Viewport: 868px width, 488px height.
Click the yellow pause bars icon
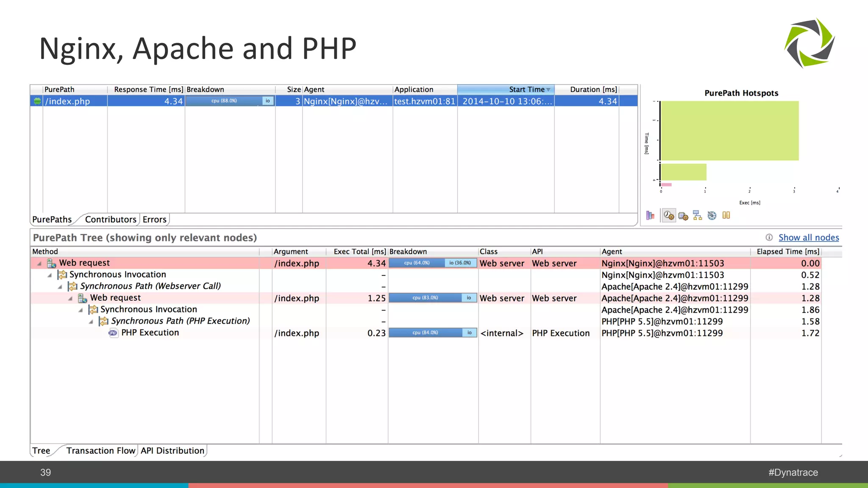(726, 215)
